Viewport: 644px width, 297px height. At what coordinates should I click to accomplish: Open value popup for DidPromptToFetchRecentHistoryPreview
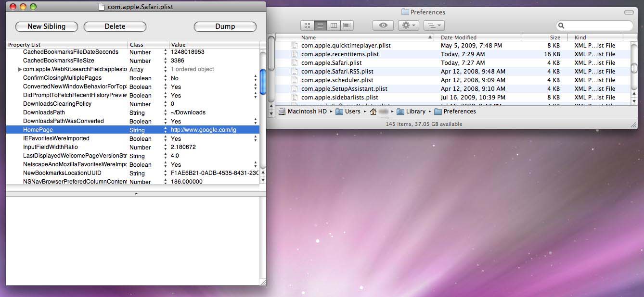click(256, 95)
